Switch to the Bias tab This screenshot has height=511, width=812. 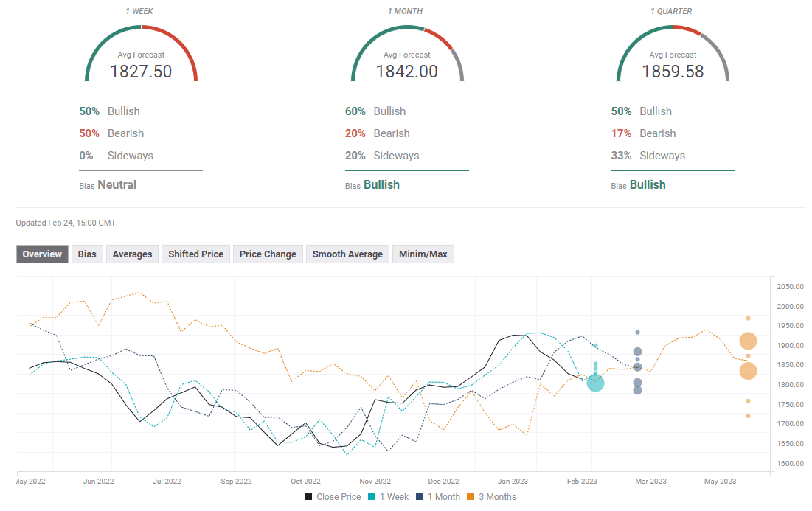point(87,254)
